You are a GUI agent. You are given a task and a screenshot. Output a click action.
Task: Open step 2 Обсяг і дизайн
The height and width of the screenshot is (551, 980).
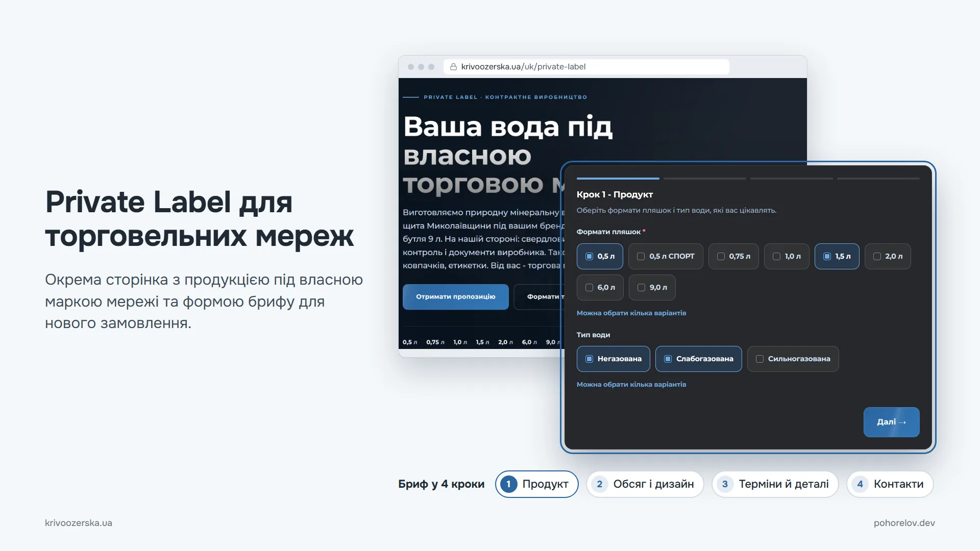645,484
